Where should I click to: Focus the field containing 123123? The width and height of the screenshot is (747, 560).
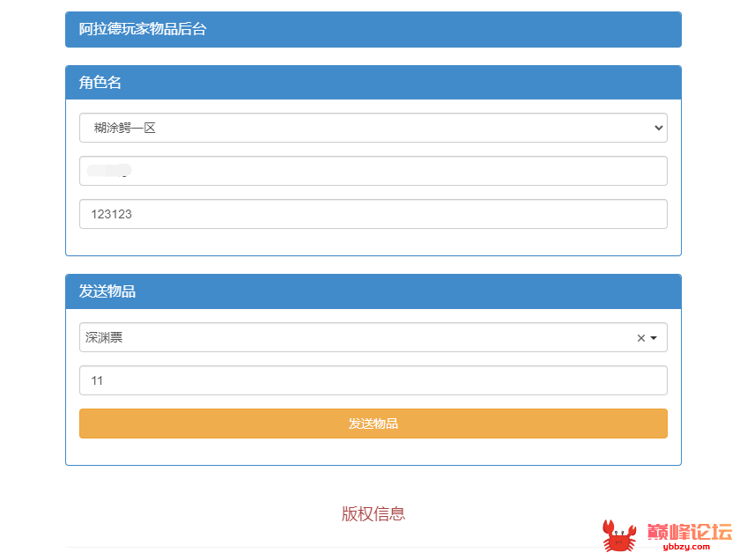coord(373,214)
